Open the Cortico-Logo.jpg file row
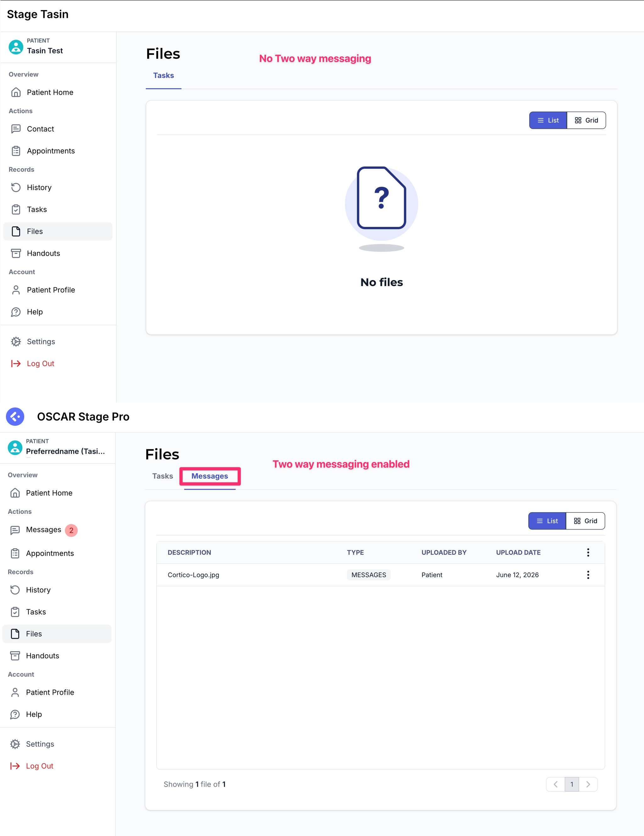This screenshot has height=836, width=644. point(381,575)
